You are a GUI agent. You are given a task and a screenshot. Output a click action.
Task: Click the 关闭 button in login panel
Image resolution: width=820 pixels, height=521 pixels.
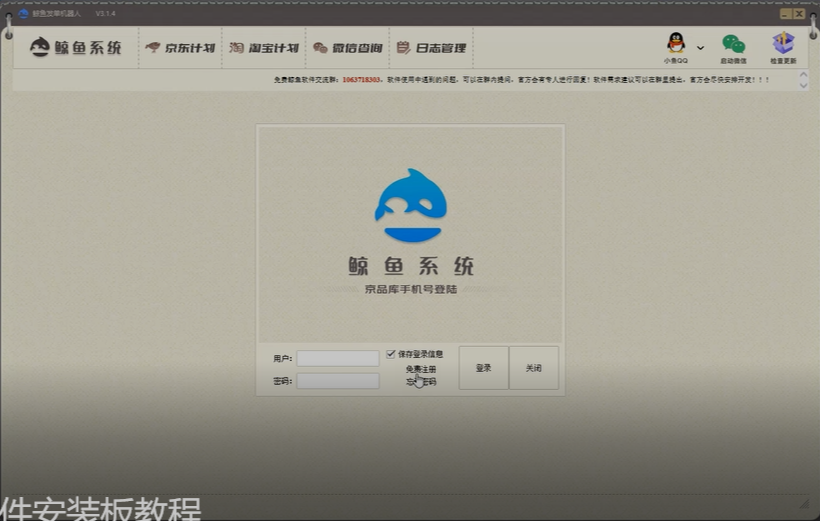coord(534,368)
